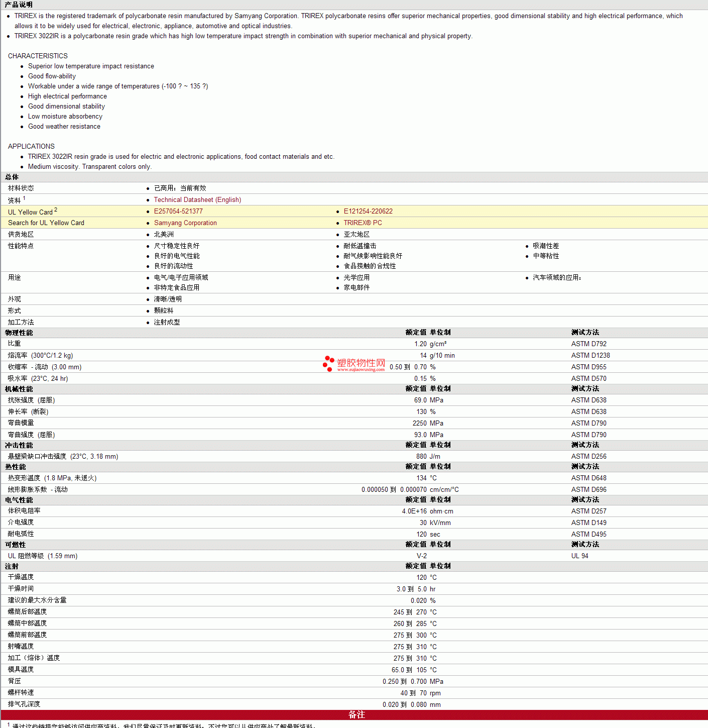Click the 光学应用 use entry
The width and height of the screenshot is (708, 728).
357,278
